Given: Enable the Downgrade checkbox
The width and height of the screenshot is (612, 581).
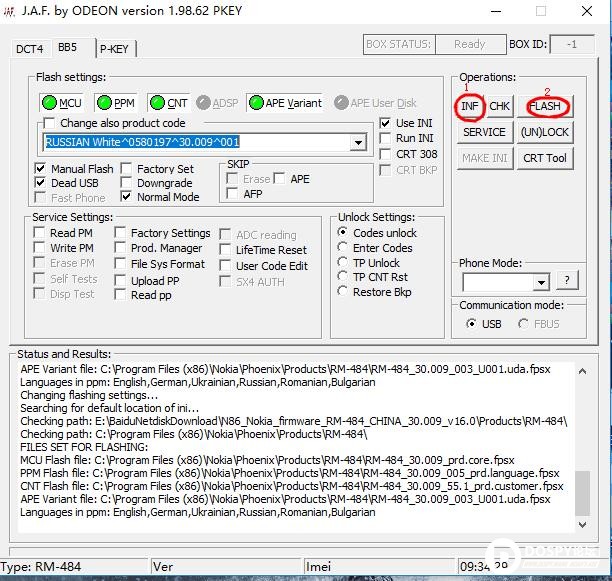Looking at the screenshot, I should 126,183.
